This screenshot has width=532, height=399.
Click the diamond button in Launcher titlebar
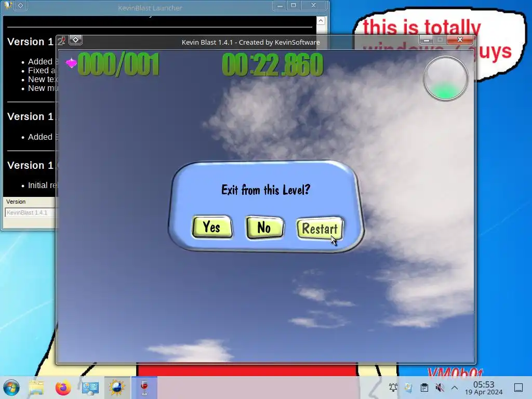click(20, 5)
